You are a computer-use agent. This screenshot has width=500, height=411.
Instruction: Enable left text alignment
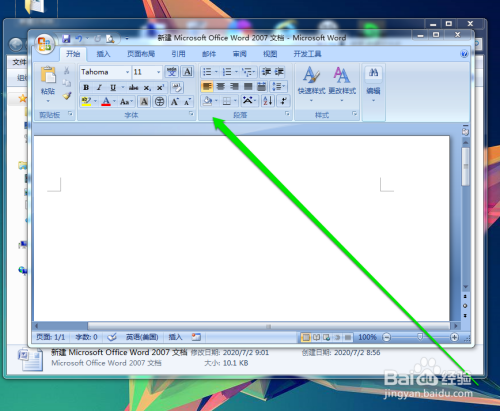[207, 87]
